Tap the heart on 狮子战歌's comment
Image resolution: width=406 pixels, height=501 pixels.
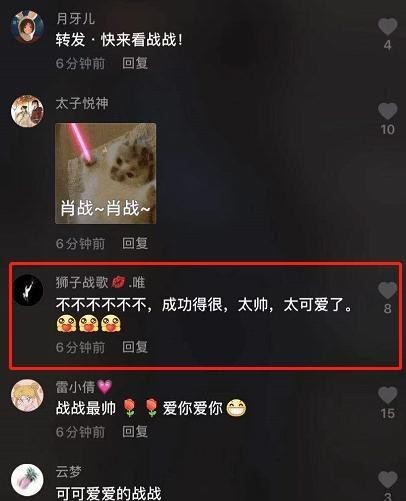387,290
